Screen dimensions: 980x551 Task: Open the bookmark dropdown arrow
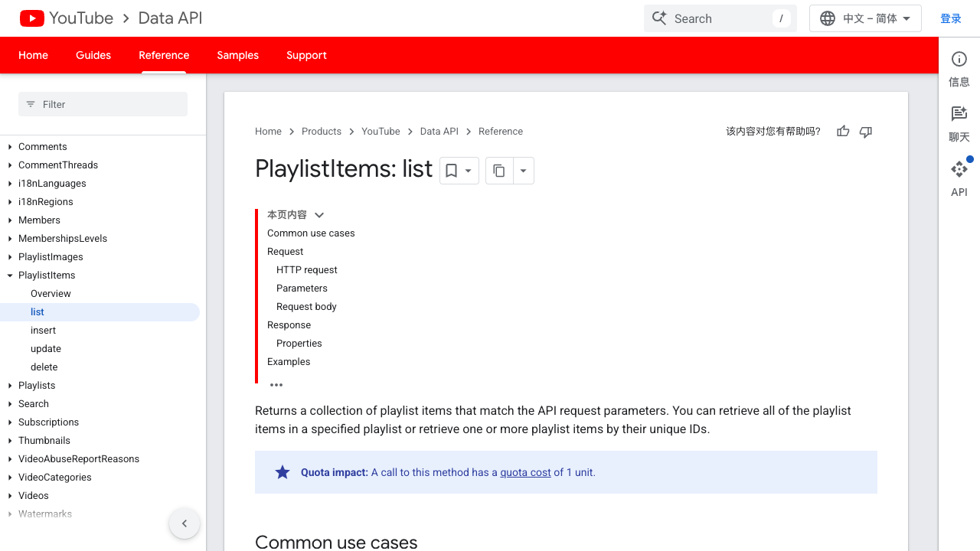469,171
